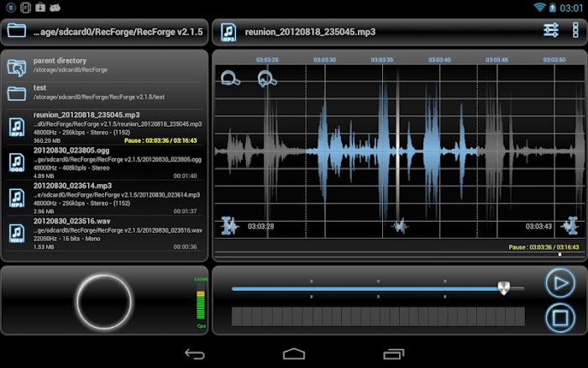This screenshot has width=588, height=368.
Task: Select 20120830_023805.ogg in file list
Action: [x=105, y=163]
